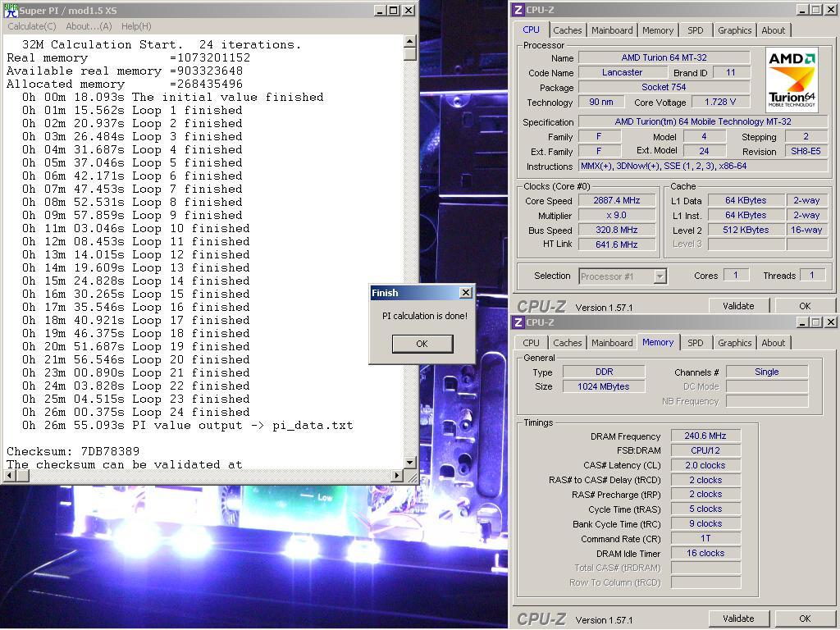
Task: Click the Core Speed value '2887.4 MHz'
Action: (x=617, y=200)
